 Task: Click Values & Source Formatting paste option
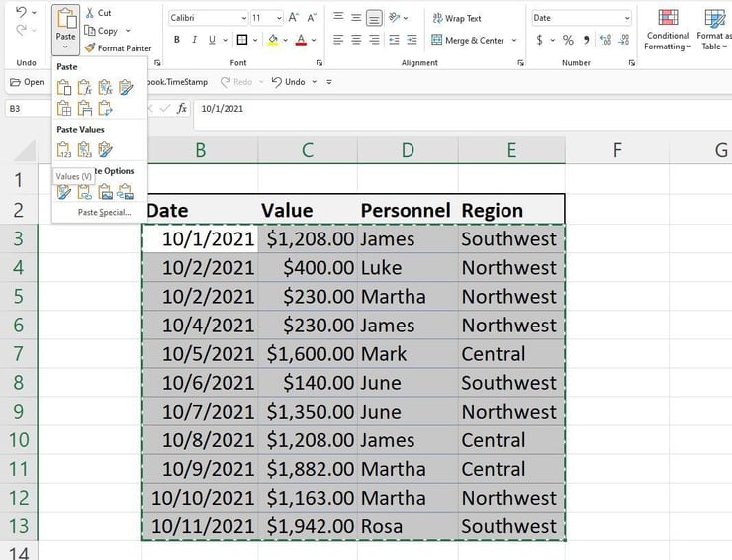coord(105,150)
